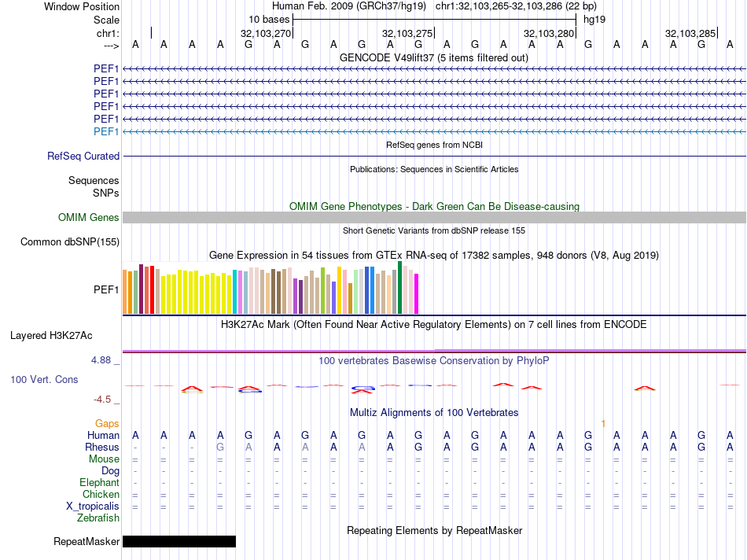Image resolution: width=747 pixels, height=560 pixels.
Task: Click the GENCODE V49lift37 track title
Action: pos(433,57)
